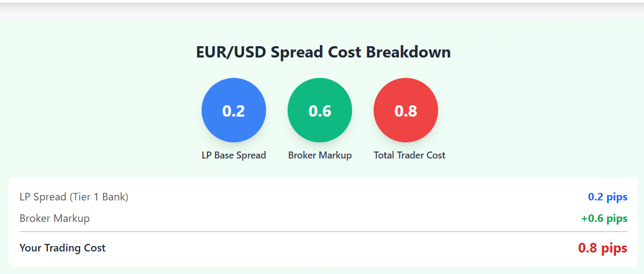Click the number 0.2 inside the blue circle

click(234, 111)
